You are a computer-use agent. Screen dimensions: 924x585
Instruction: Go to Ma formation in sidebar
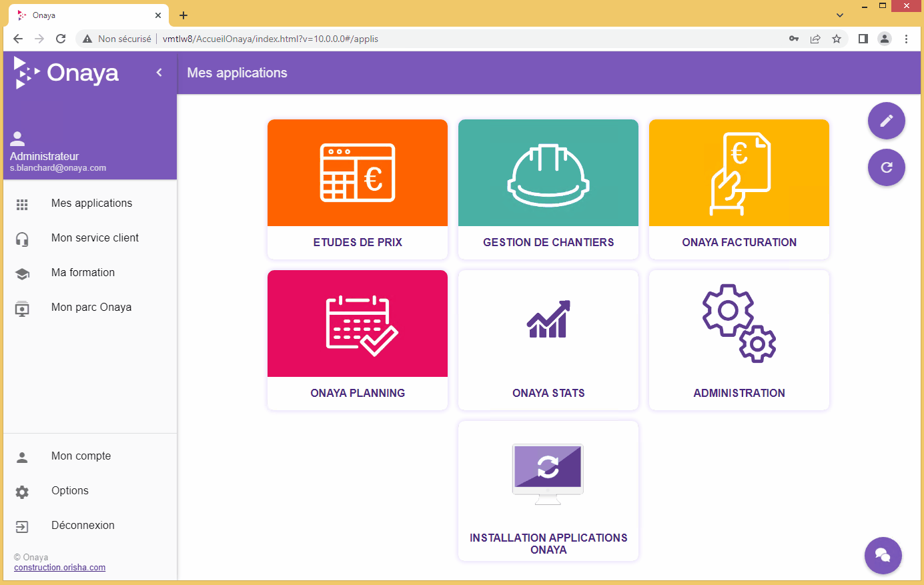pos(83,273)
